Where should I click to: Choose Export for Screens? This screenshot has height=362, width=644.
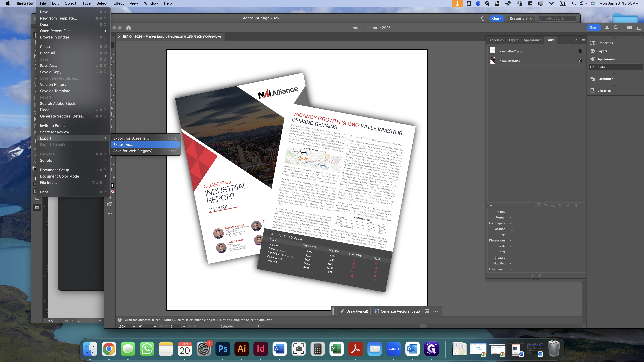145,138
